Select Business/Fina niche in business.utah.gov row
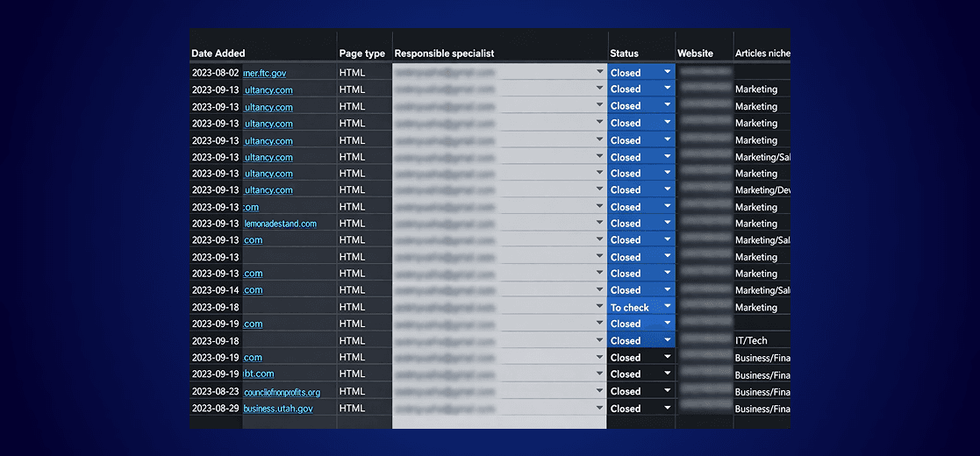 click(762, 409)
